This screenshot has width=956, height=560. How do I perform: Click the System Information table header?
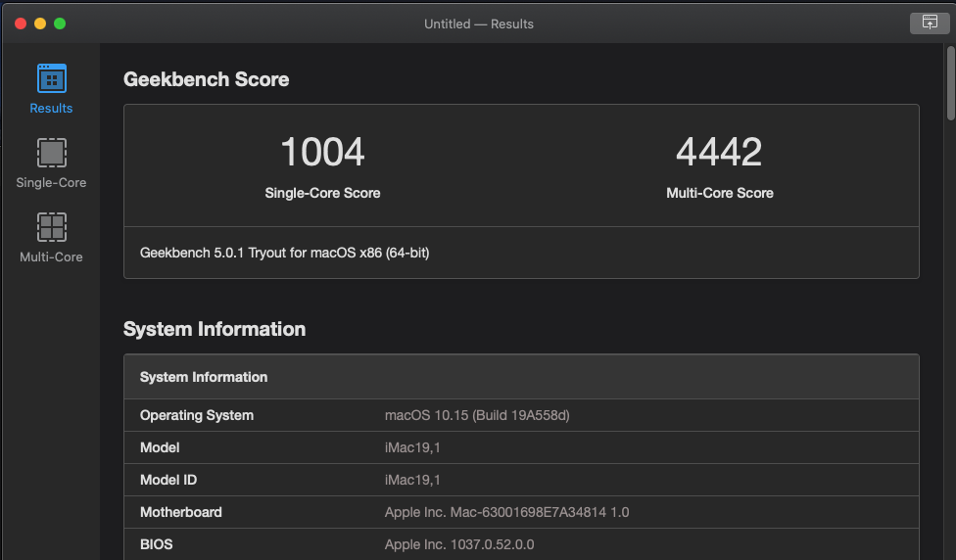[521, 377]
